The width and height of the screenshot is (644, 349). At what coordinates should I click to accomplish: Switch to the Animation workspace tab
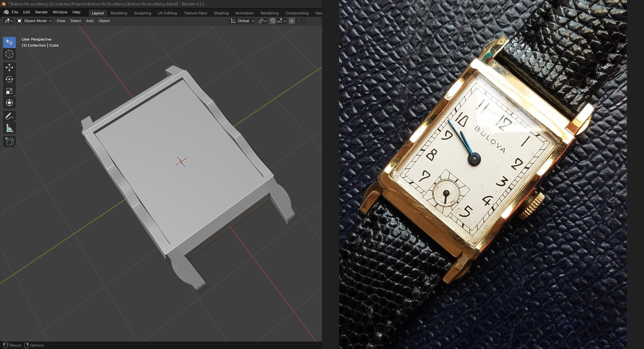[245, 13]
